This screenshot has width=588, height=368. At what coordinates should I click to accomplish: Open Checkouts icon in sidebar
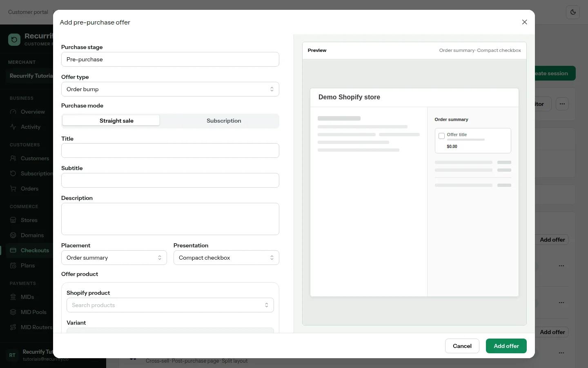13,250
